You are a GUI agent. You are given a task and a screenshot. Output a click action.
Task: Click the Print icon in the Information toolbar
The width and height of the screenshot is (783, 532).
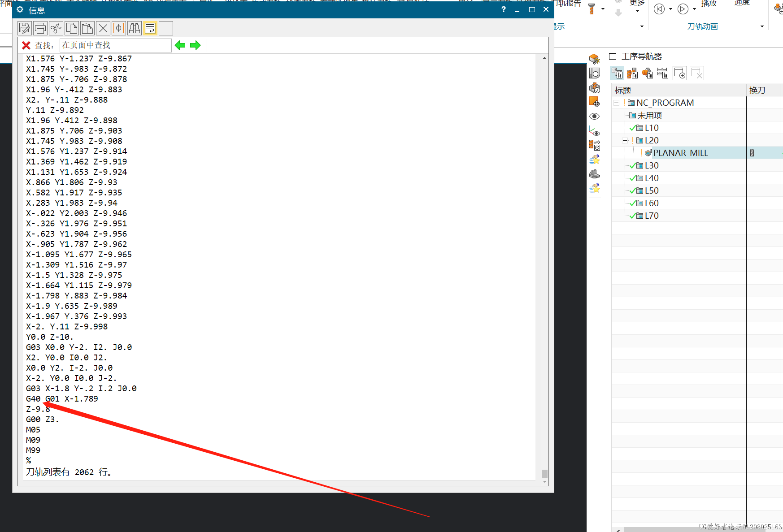(40, 28)
